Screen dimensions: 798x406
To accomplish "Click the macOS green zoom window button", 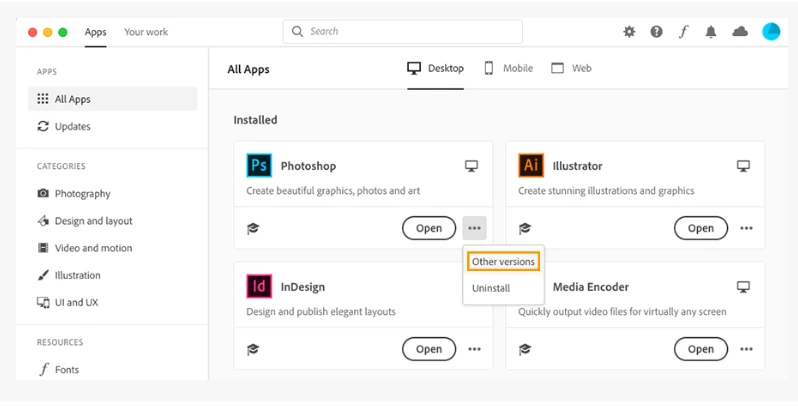I will 63,32.
